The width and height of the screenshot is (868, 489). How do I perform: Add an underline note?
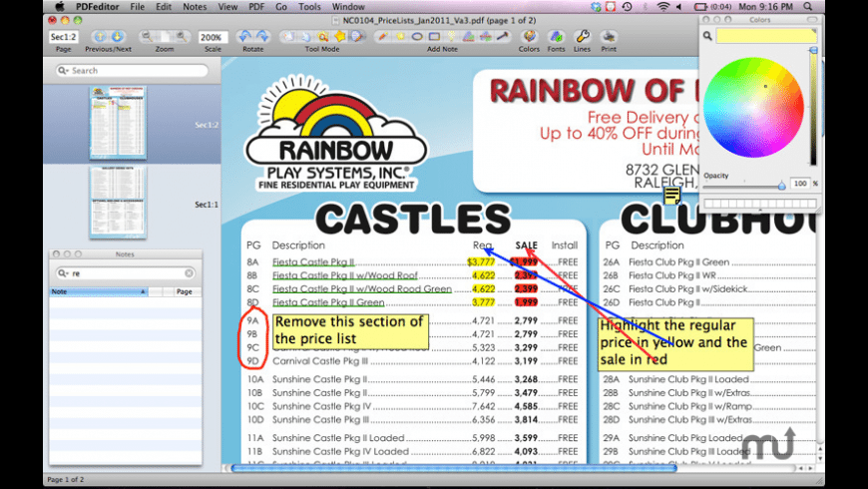pyautogui.click(x=468, y=37)
